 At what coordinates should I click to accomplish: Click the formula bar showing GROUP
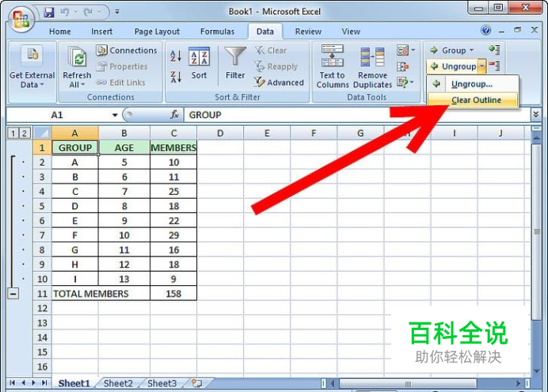(x=356, y=115)
